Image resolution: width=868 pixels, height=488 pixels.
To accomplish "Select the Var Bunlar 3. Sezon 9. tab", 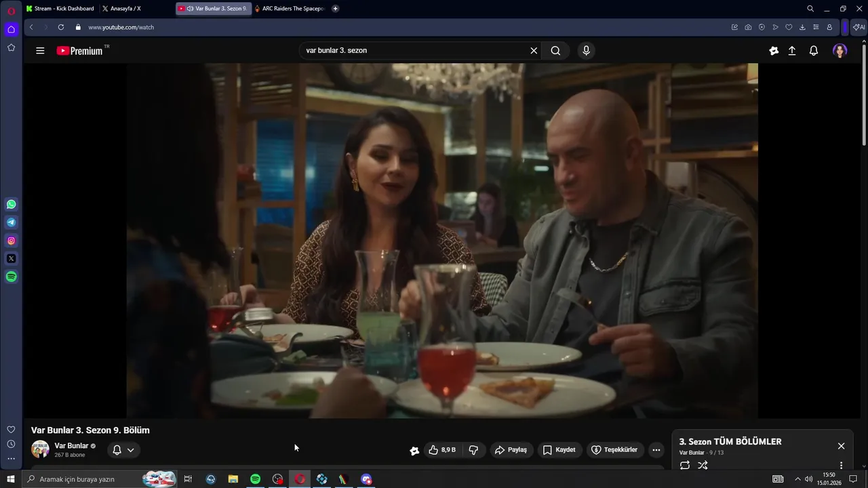I will click(213, 9).
